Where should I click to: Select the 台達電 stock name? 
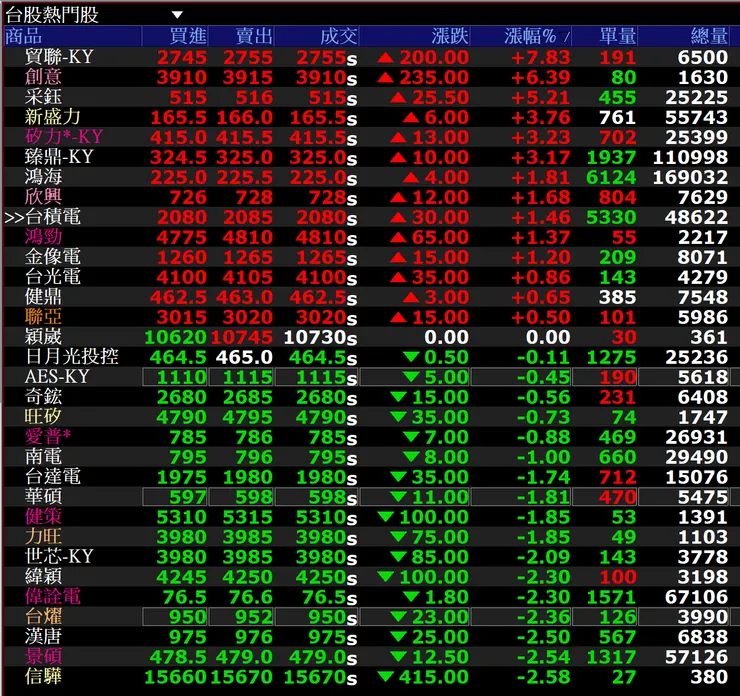point(52,476)
